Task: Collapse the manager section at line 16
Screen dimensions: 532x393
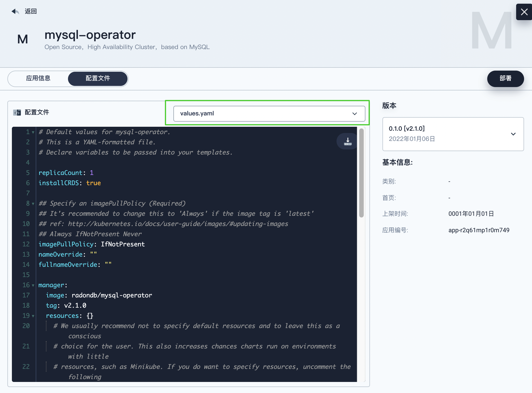Action: [33, 286]
